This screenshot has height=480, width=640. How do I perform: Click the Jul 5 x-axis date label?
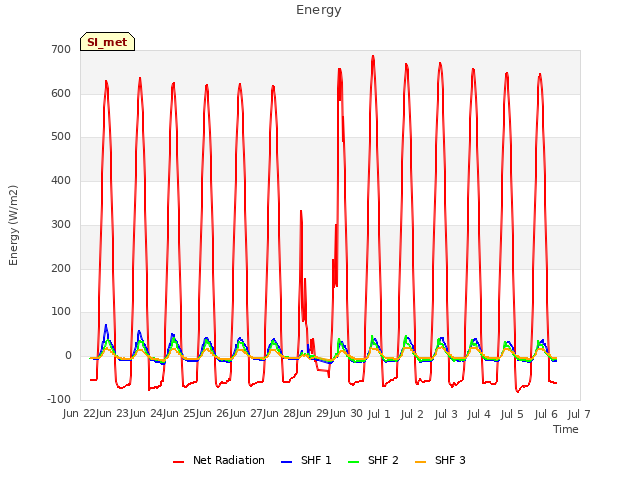click(x=512, y=414)
